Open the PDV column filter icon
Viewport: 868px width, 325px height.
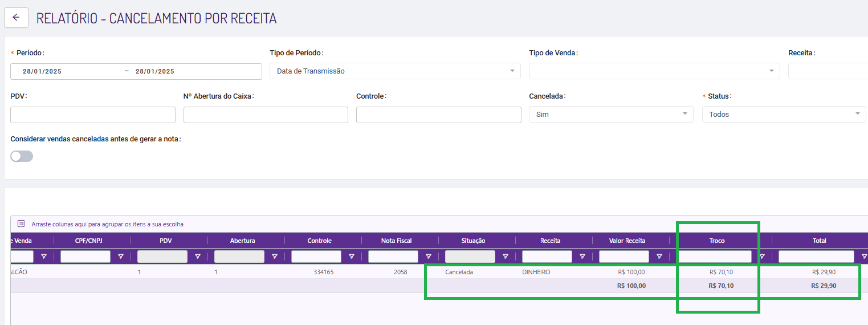[x=198, y=257]
